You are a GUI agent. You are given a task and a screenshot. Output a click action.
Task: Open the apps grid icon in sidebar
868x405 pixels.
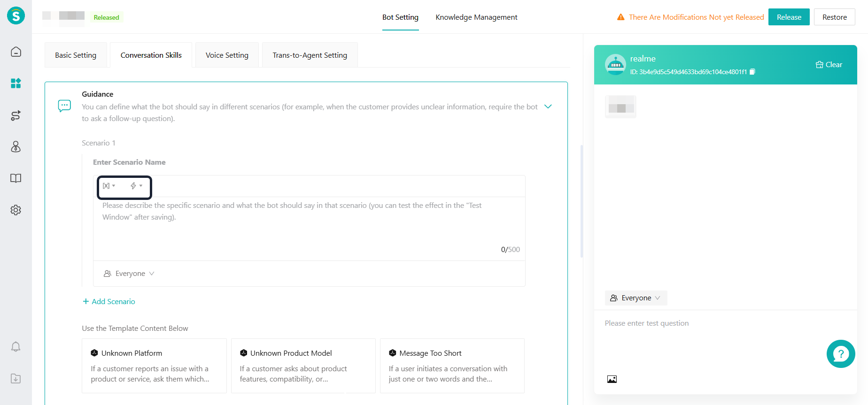tap(16, 84)
